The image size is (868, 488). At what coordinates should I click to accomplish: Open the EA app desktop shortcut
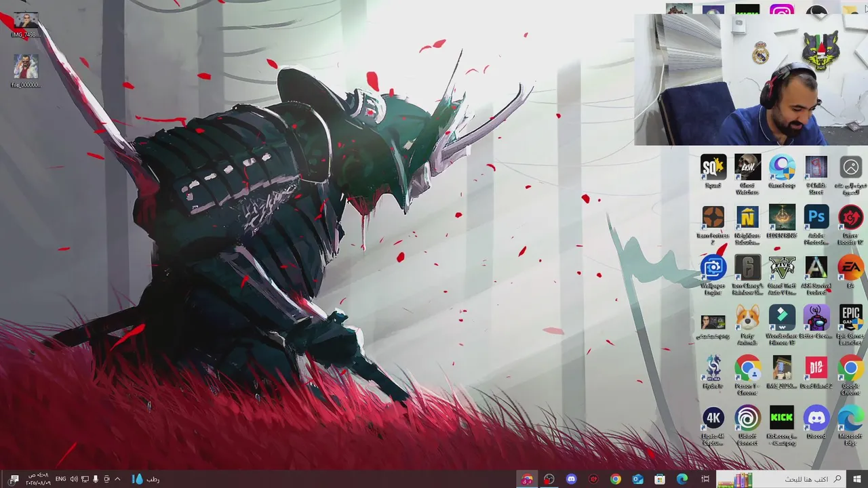click(x=850, y=272)
